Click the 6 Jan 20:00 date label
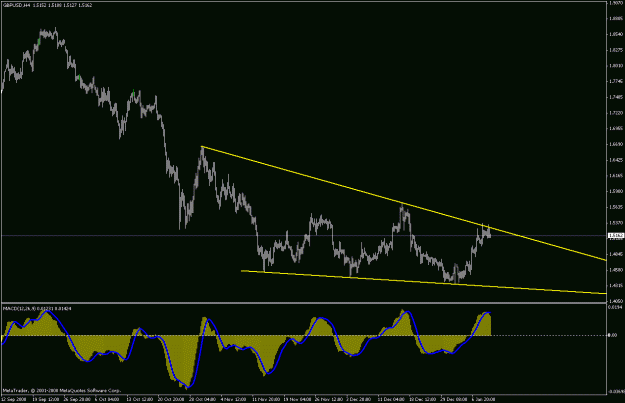The image size is (625, 403). click(x=483, y=399)
